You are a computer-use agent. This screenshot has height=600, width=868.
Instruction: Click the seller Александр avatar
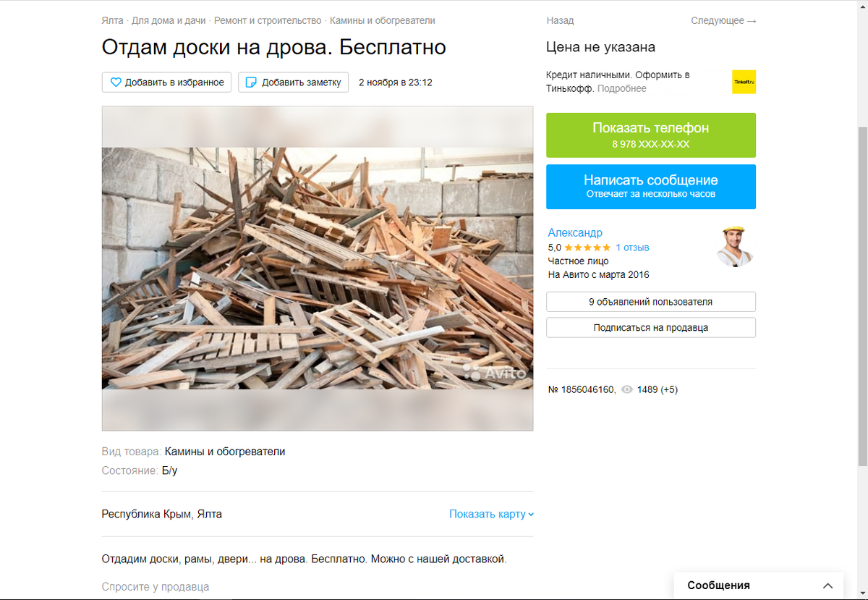click(x=735, y=246)
